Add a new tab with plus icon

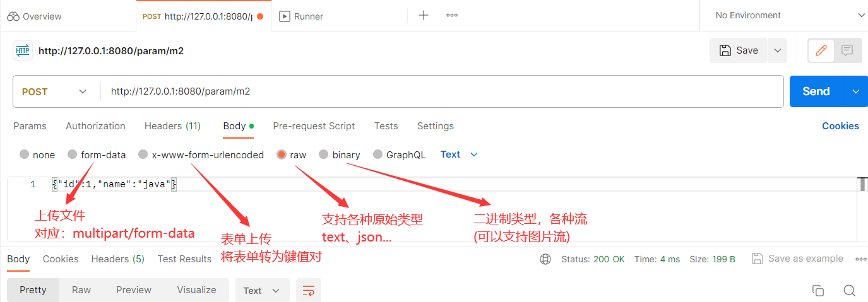click(424, 16)
